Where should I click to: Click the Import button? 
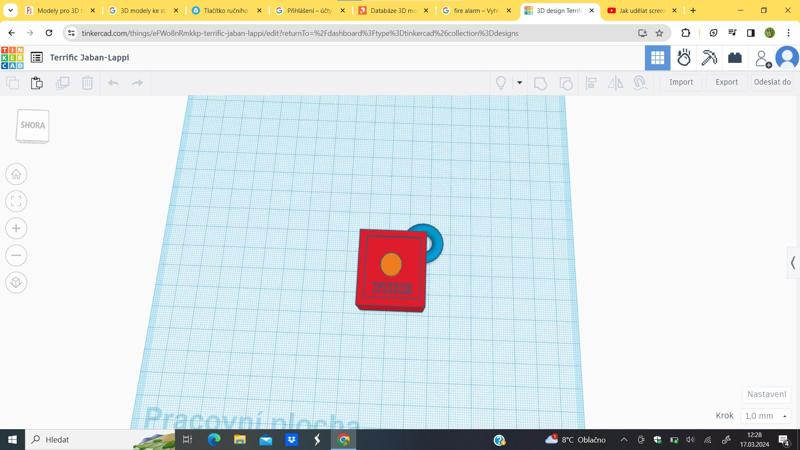coord(681,82)
